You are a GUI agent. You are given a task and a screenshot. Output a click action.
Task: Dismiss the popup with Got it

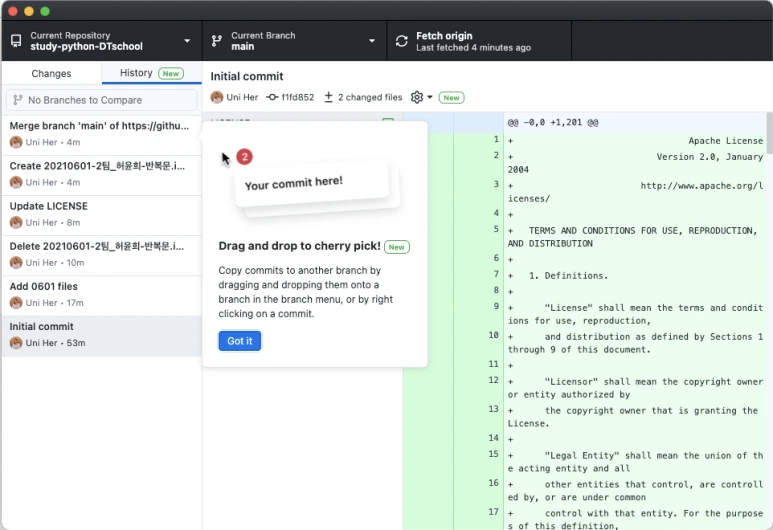click(x=240, y=341)
